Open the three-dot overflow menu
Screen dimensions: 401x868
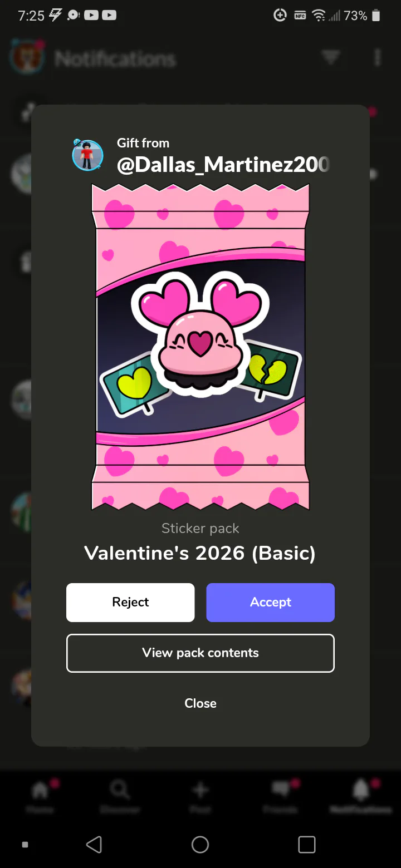point(378,57)
